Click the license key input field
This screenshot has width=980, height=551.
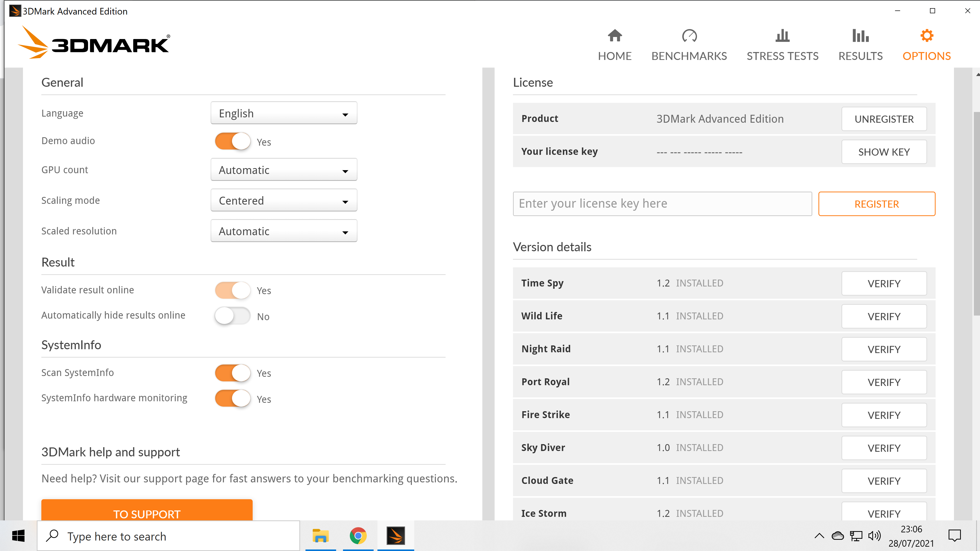tap(662, 204)
